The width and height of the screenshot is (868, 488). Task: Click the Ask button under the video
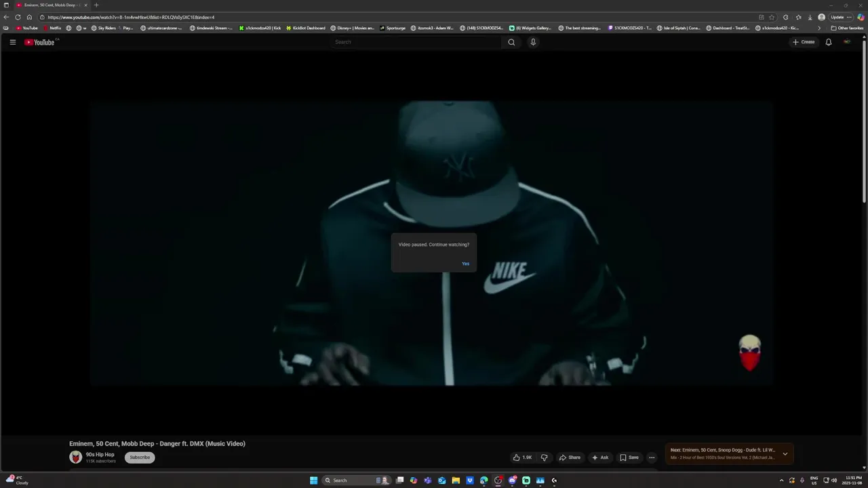click(600, 457)
